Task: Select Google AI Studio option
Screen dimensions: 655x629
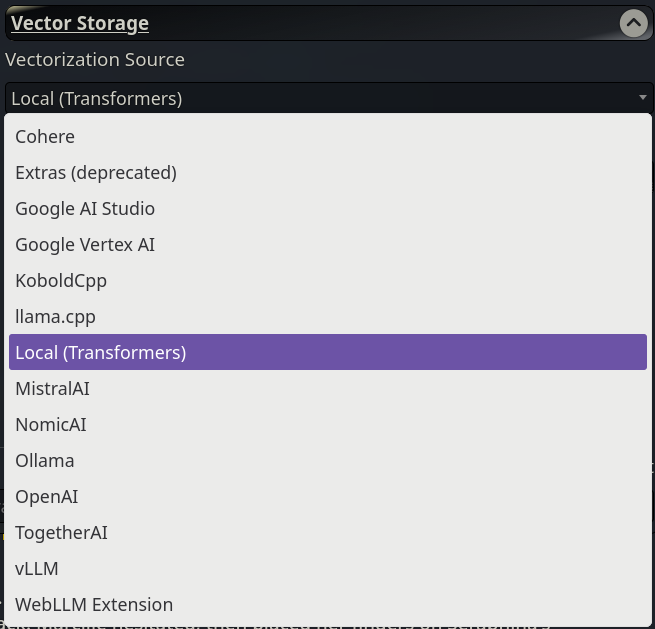Action: pyautogui.click(x=85, y=209)
